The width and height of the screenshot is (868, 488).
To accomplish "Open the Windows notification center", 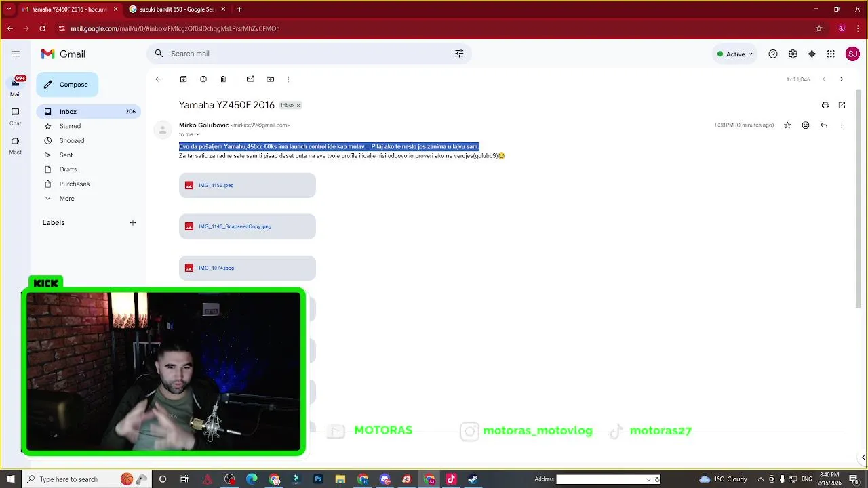I will pos(854,479).
